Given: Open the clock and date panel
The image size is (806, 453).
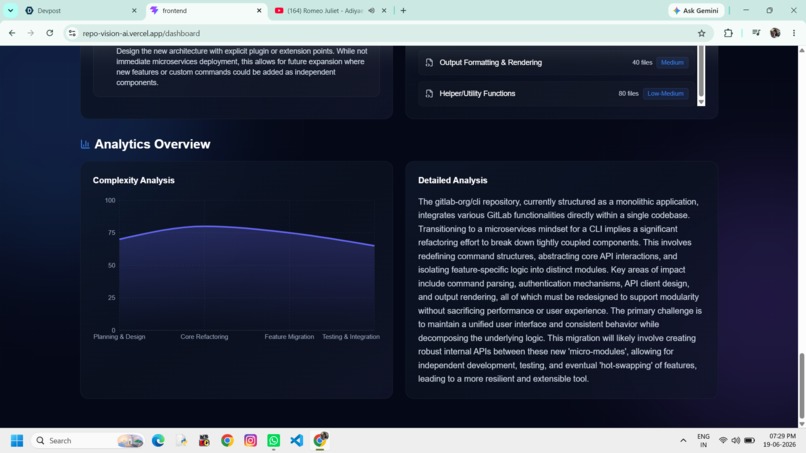Looking at the screenshot, I should point(779,441).
